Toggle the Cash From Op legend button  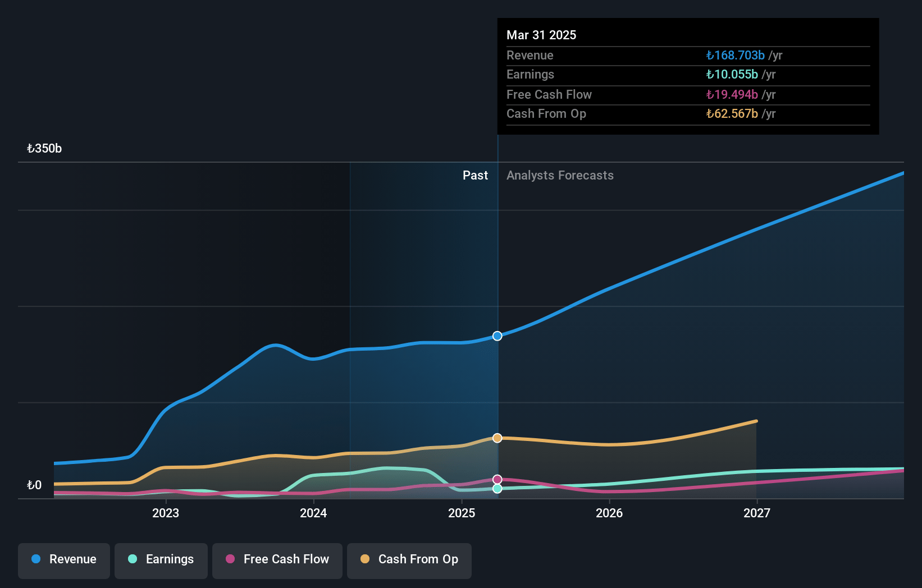(x=409, y=560)
